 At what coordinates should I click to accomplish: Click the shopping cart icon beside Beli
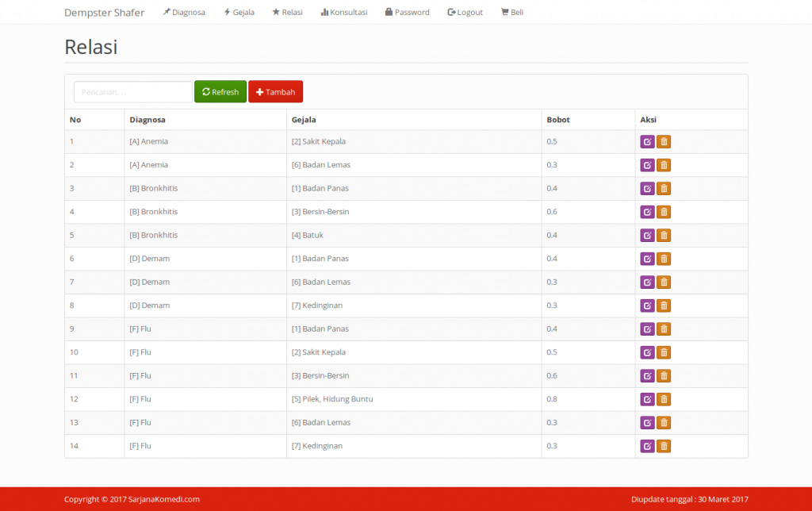[x=502, y=12]
